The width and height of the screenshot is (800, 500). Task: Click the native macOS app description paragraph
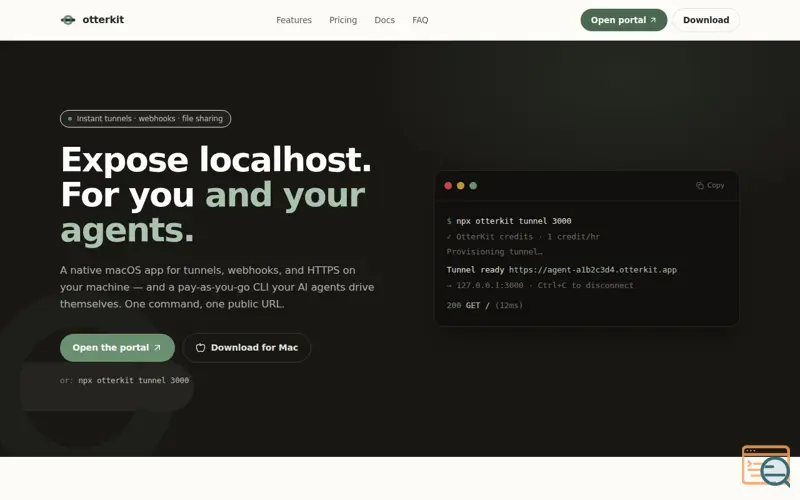pos(217,287)
